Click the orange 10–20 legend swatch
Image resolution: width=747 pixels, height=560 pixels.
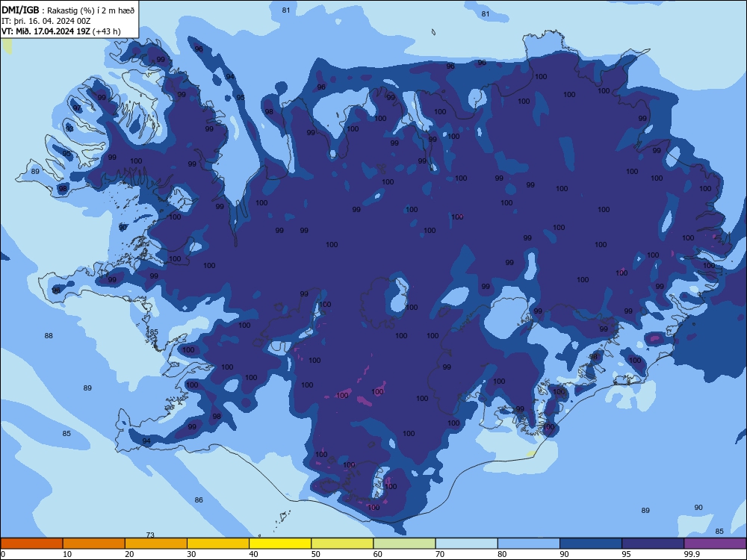point(94,544)
